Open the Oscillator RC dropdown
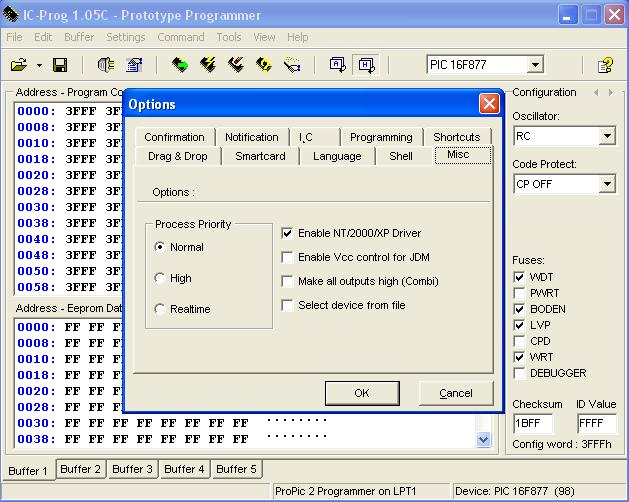This screenshot has width=629, height=502. coord(607,136)
